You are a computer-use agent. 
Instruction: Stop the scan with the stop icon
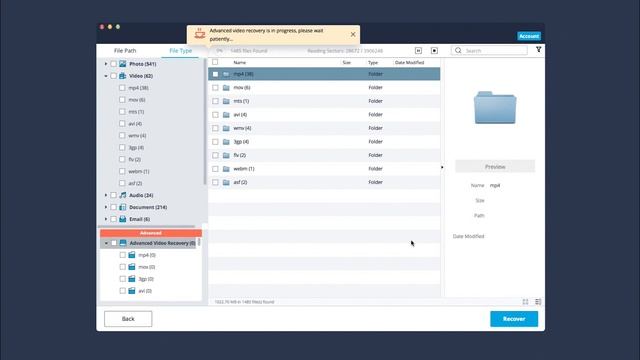434,51
